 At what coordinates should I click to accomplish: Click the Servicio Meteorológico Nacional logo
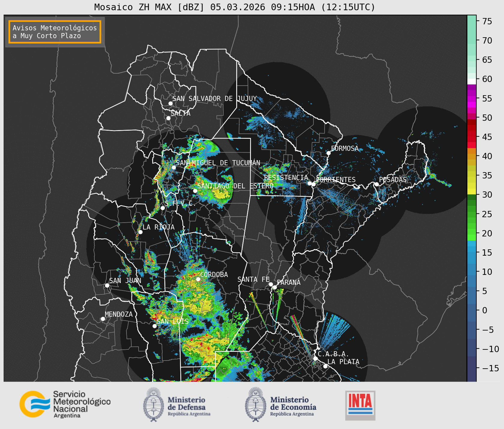[65, 404]
